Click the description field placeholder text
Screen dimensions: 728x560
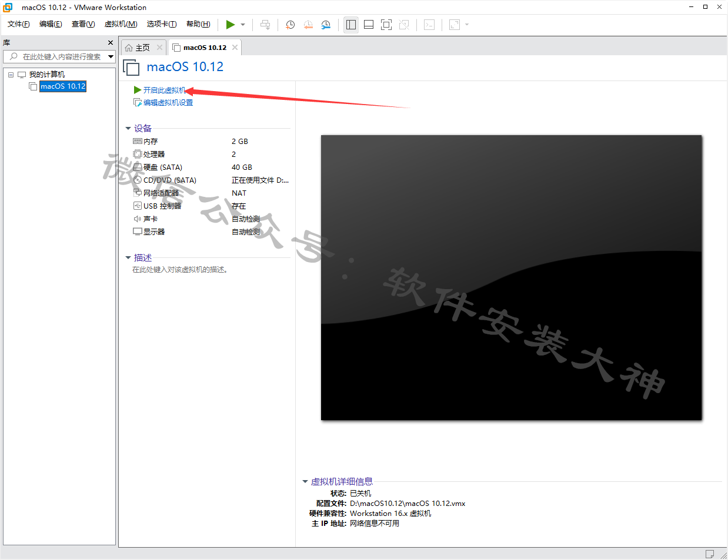pyautogui.click(x=180, y=270)
